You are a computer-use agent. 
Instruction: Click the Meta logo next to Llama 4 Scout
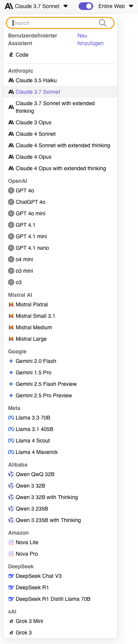pyautogui.click(x=11, y=441)
